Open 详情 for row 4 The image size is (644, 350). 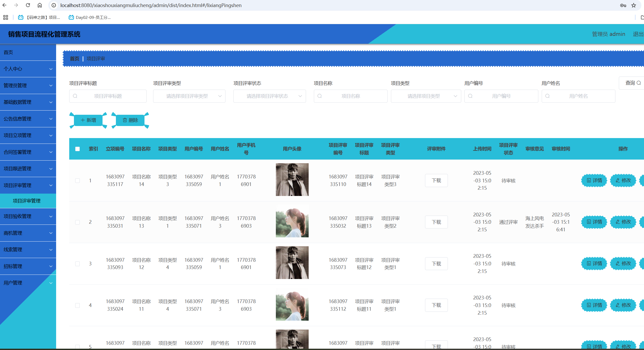click(x=594, y=305)
